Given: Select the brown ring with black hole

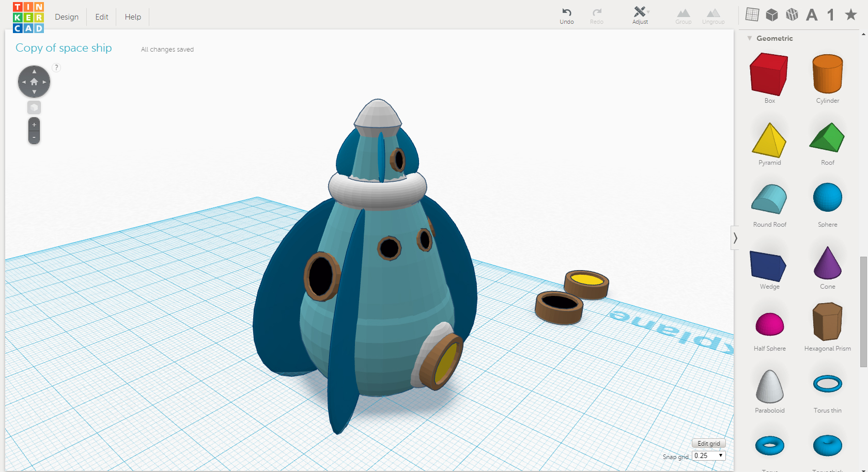Looking at the screenshot, I should tap(559, 308).
